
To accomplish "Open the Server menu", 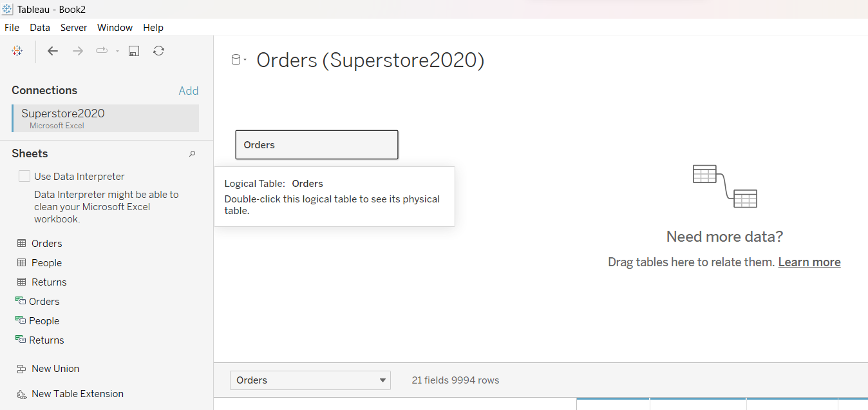I will coord(73,28).
